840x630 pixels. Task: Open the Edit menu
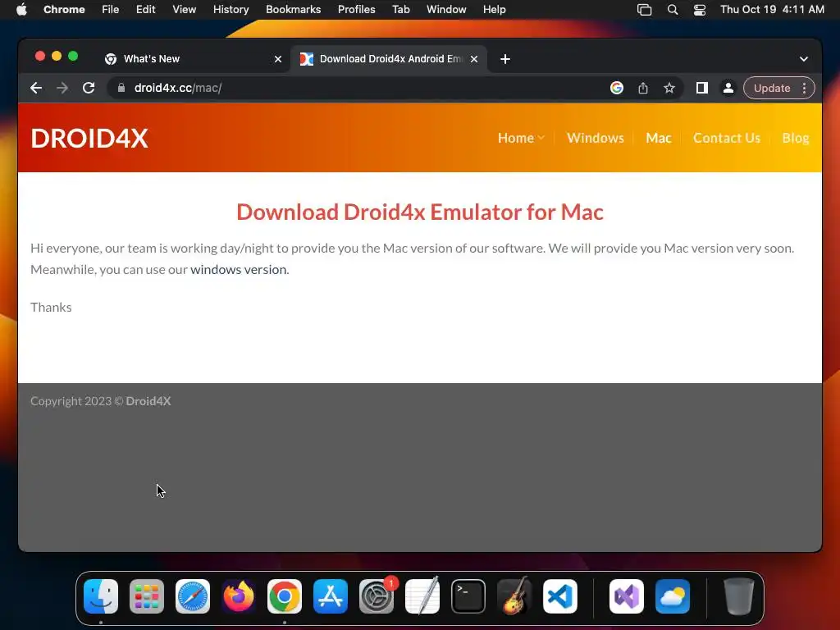(x=146, y=10)
